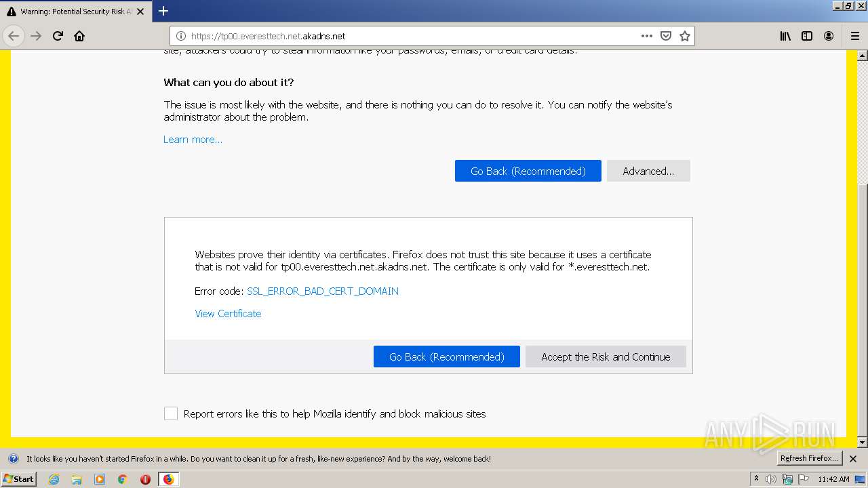Screen dimensions: 868x488
Task: Open Firefox account icon
Action: [829, 36]
